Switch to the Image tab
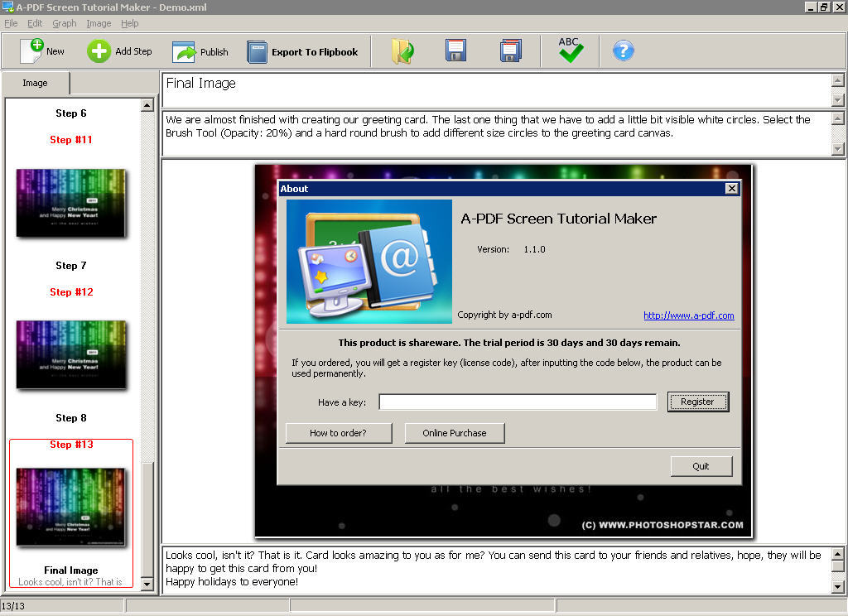The width and height of the screenshot is (848, 616). [35, 83]
